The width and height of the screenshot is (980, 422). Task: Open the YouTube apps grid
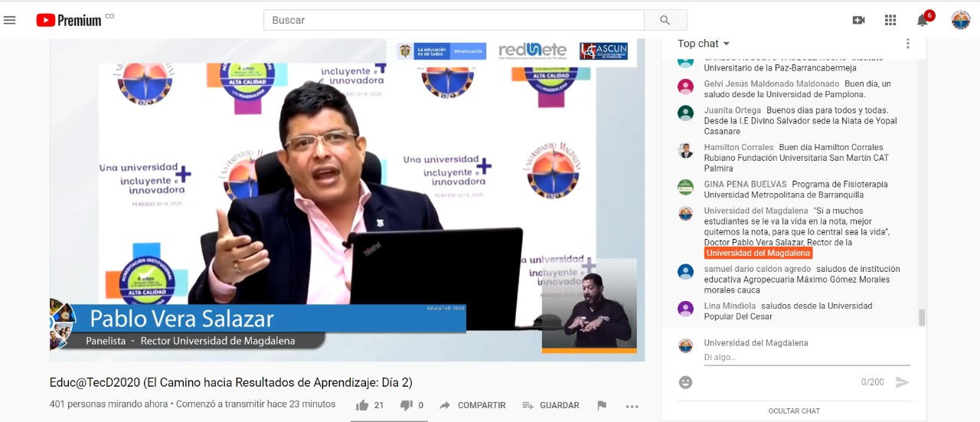tap(890, 20)
